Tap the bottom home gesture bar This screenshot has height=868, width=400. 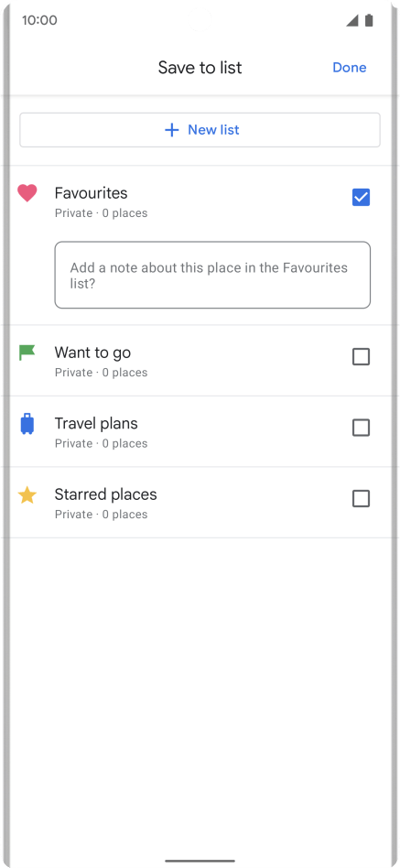[200, 861]
